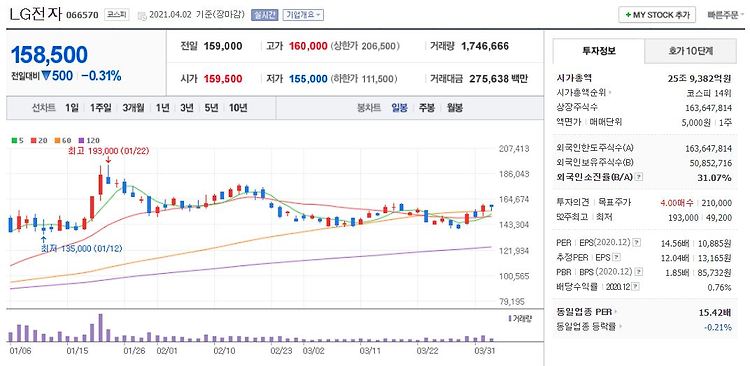
Task: Click the down-triangle icon beside 전일대비 500
Action: (x=46, y=76)
